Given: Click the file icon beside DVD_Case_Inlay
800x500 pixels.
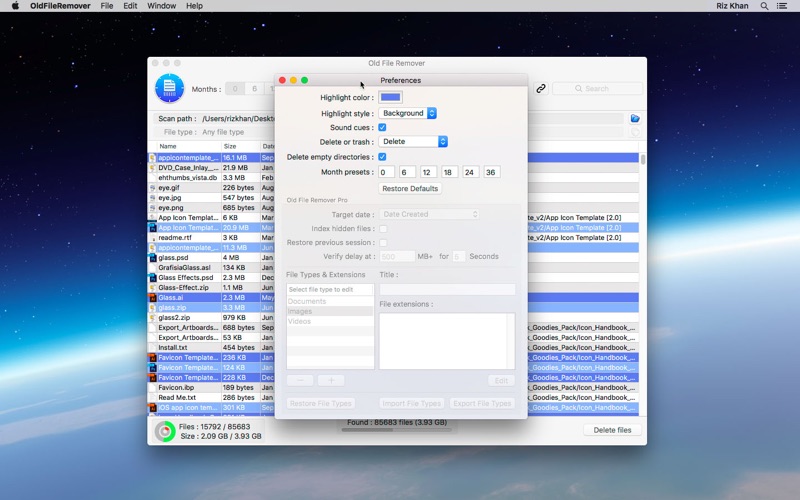Looking at the screenshot, I should (x=152, y=167).
